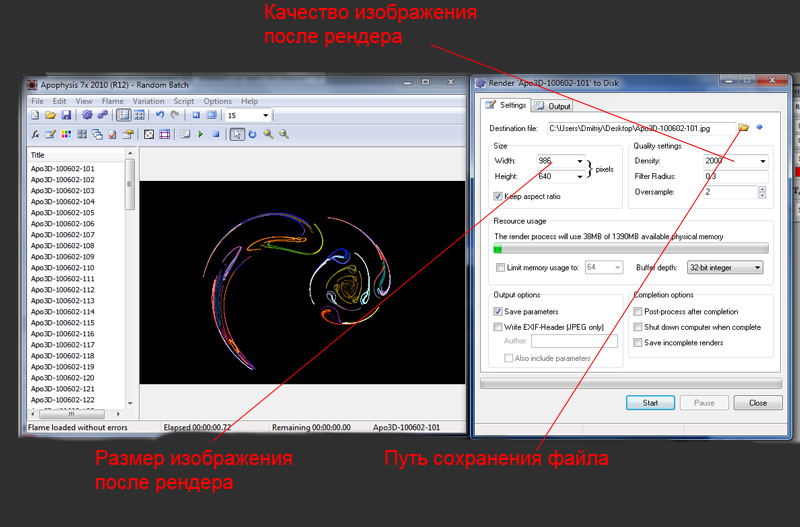The image size is (800, 527).
Task: Expand the Density quality dropdown
Action: [x=763, y=161]
